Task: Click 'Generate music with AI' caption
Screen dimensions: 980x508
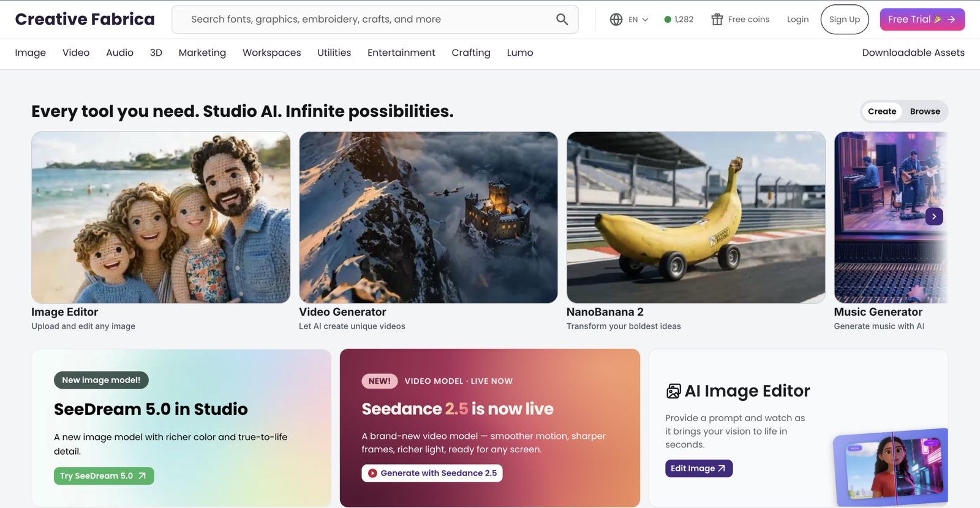Action: pyautogui.click(x=879, y=326)
